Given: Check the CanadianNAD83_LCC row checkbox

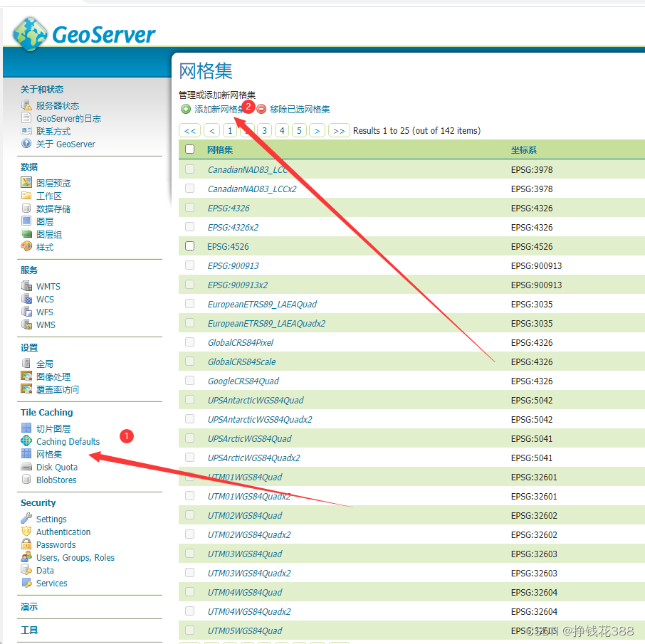Looking at the screenshot, I should (x=189, y=169).
